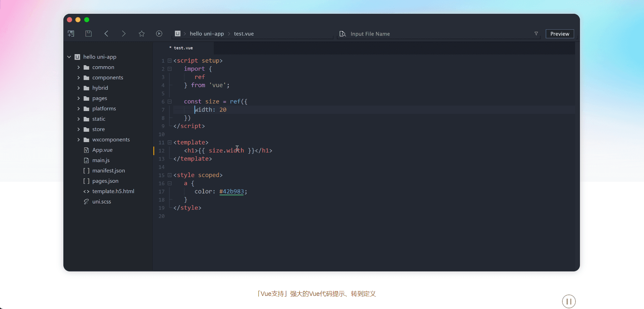This screenshot has height=309, width=644.
Task: Fold the import block at line 2
Action: (x=169, y=69)
